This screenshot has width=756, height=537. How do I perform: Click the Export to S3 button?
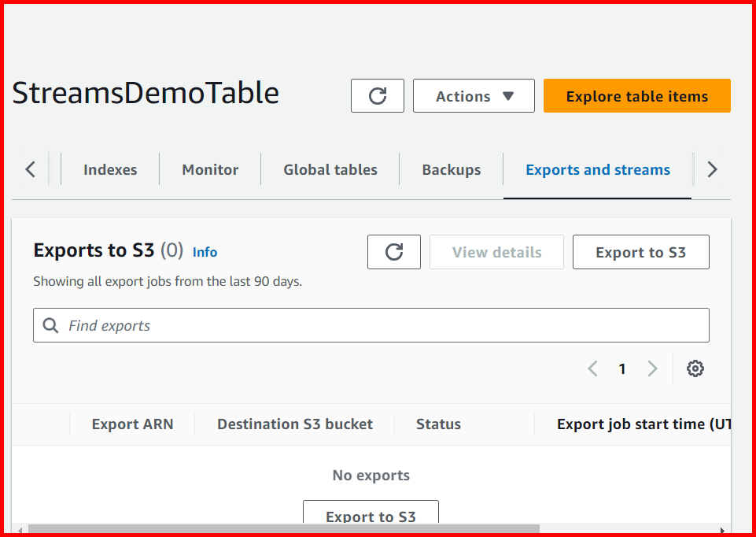tap(640, 252)
